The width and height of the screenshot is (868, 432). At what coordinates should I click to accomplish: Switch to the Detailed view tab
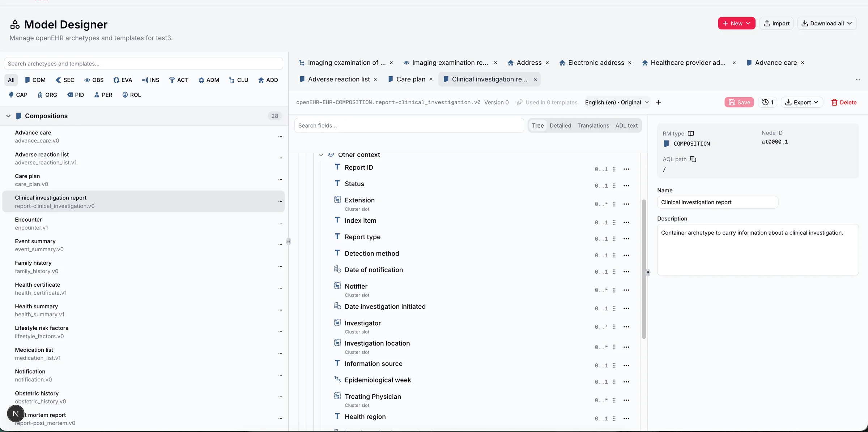pos(560,125)
